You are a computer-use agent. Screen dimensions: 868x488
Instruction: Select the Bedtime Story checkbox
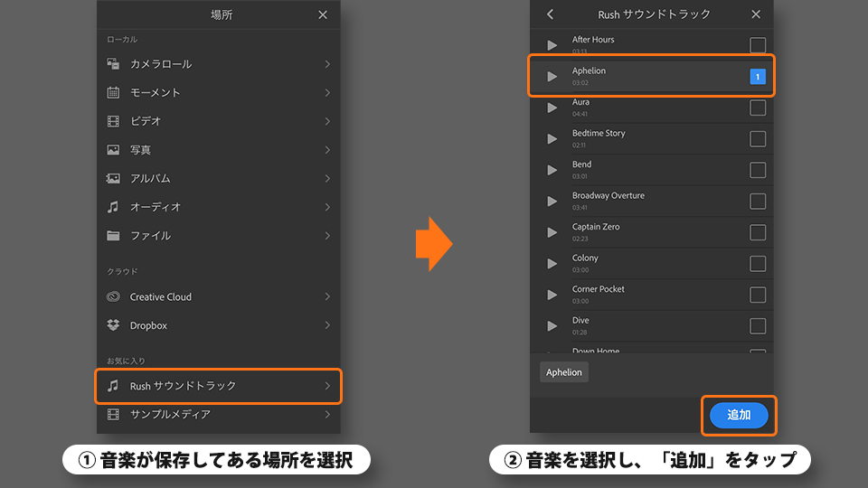tap(758, 139)
